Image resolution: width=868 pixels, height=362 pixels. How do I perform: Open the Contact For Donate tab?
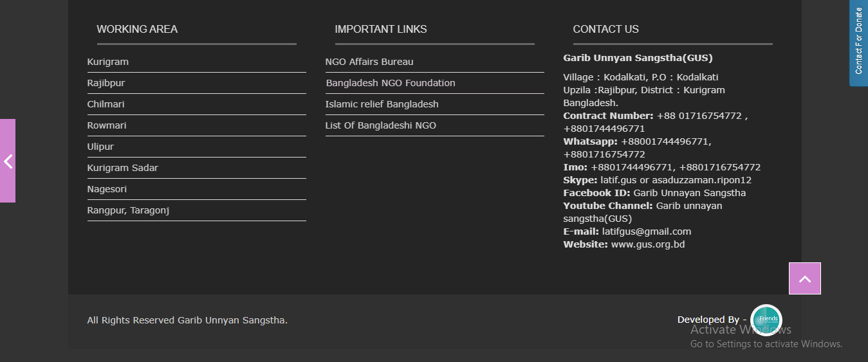point(858,41)
